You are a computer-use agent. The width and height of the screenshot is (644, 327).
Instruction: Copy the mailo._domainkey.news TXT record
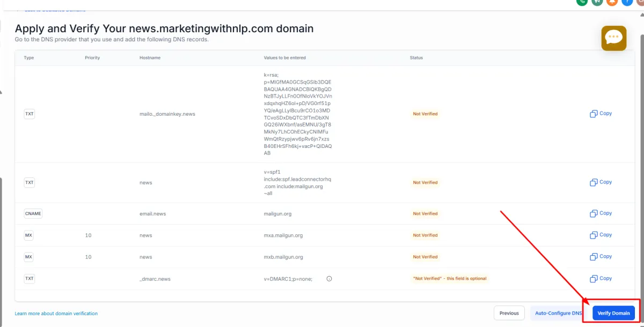(601, 114)
